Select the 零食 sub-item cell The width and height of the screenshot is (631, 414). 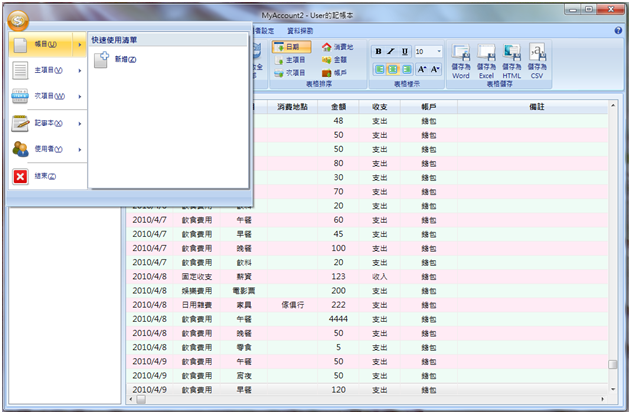click(244, 348)
